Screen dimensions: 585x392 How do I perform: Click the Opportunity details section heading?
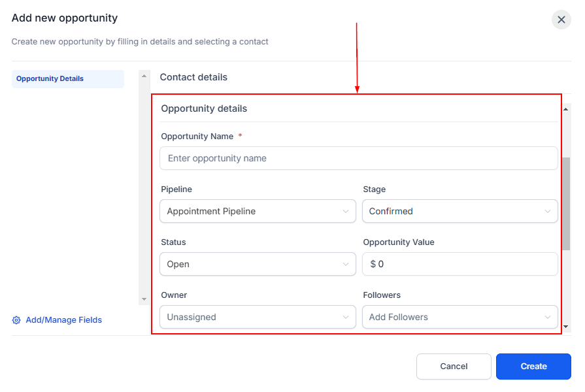click(x=204, y=108)
